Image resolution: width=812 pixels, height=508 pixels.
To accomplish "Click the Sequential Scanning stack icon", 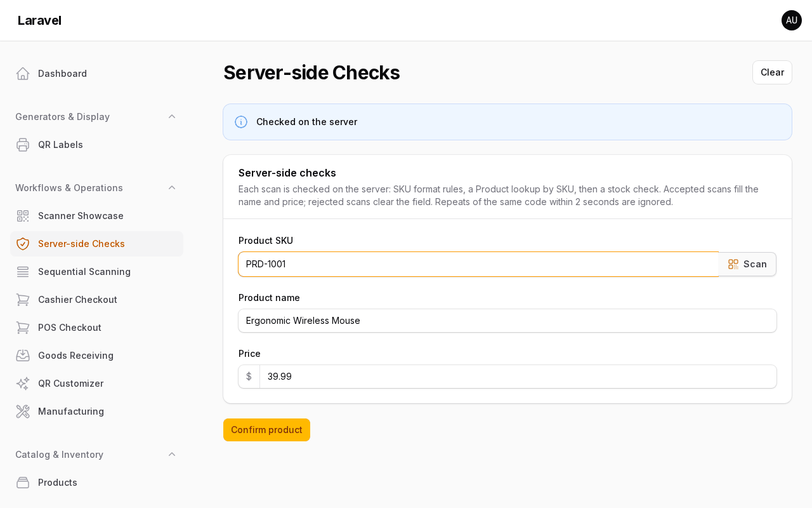I will click(23, 272).
